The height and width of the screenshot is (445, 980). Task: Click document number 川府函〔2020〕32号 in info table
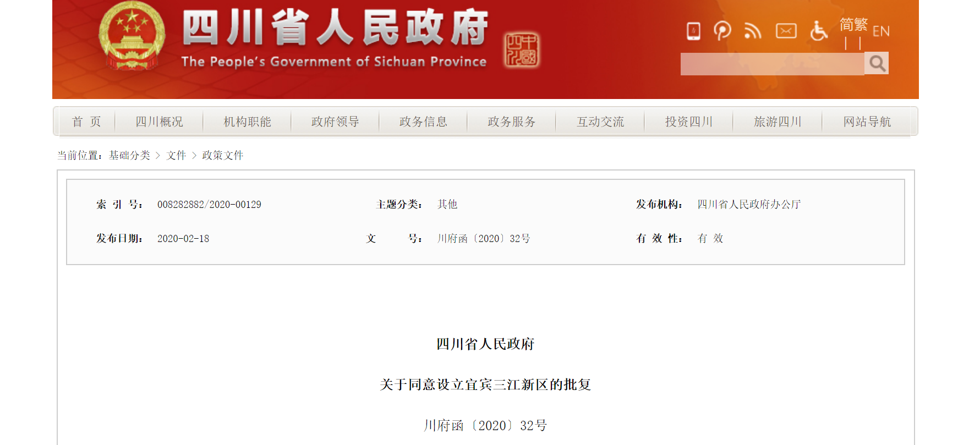tap(484, 239)
